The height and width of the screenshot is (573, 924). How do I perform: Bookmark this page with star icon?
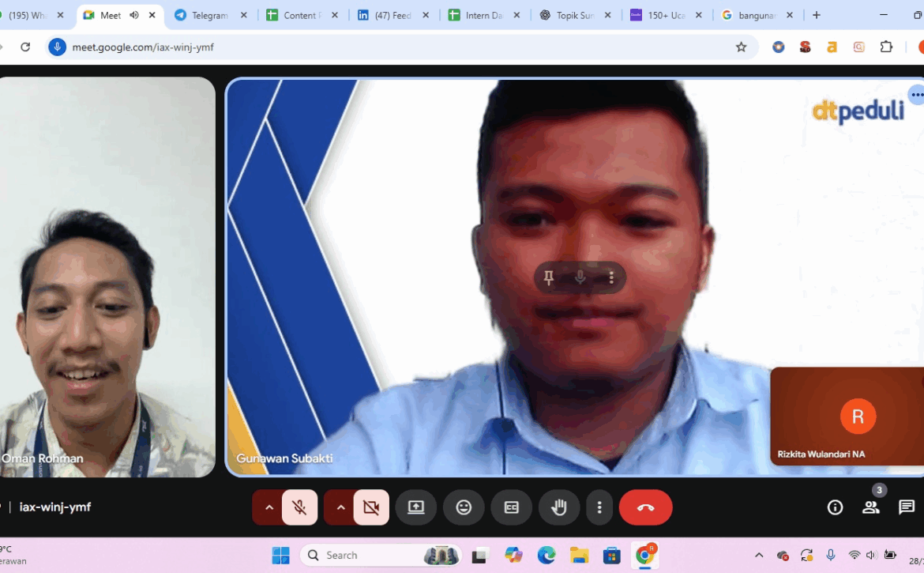741,47
